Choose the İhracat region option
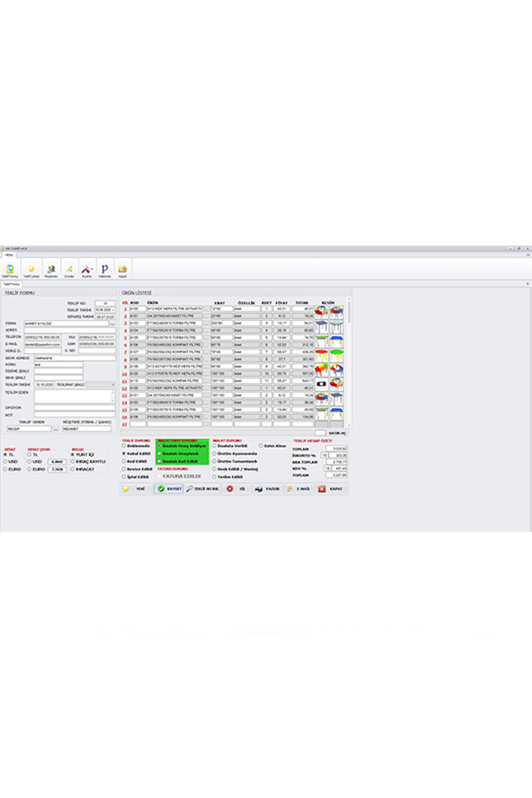The image size is (532, 798). pos(73,469)
